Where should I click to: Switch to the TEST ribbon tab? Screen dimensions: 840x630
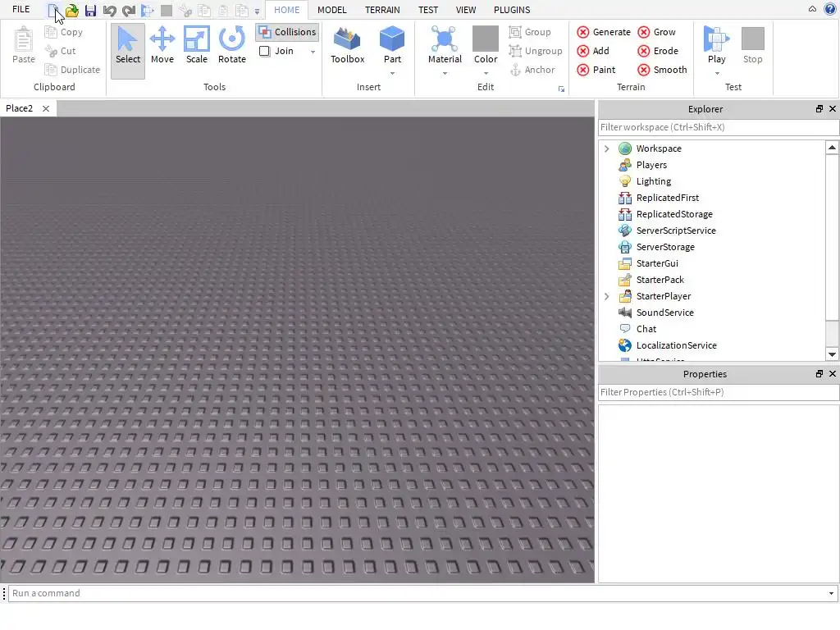pos(428,10)
